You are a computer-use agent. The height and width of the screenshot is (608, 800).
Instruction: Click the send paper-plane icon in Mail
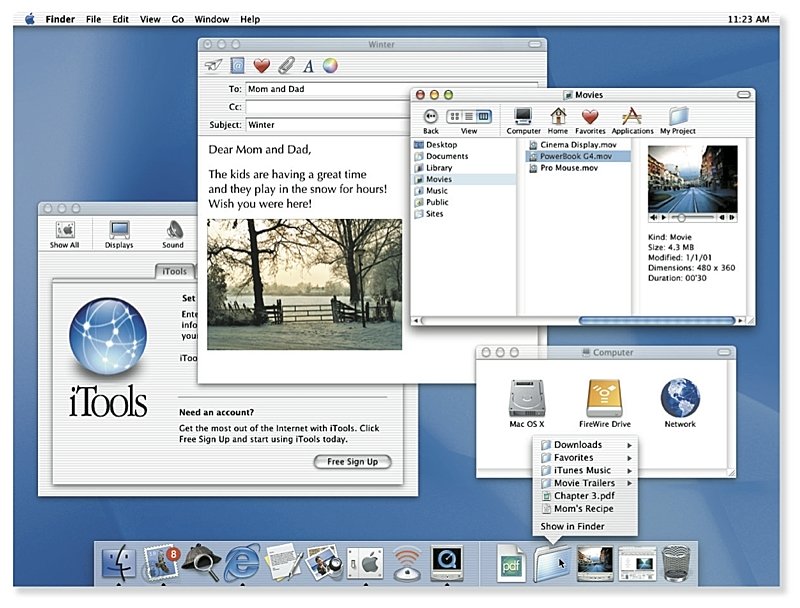pos(213,65)
